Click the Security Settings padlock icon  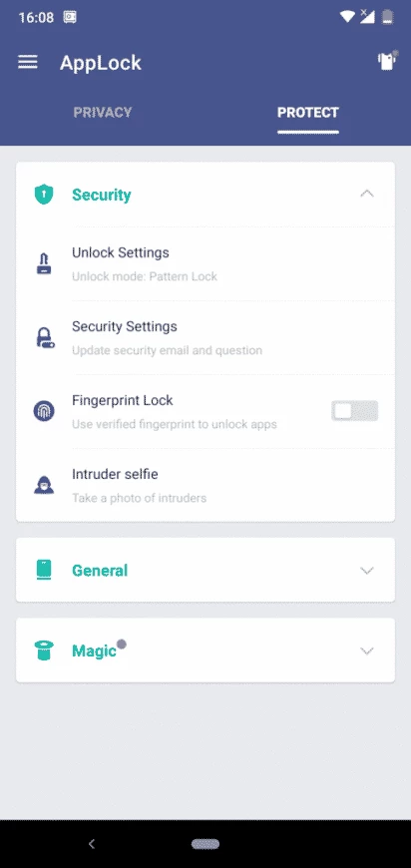point(45,337)
